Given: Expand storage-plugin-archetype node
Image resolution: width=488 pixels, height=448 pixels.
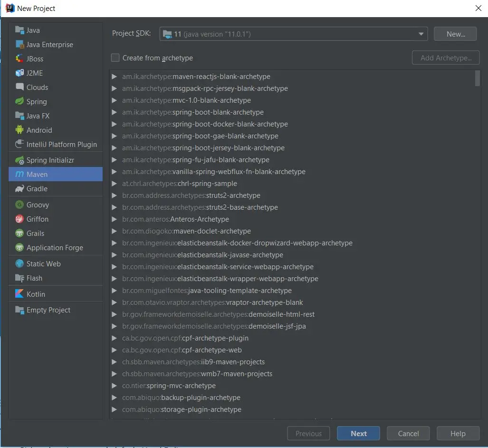Looking at the screenshot, I should (114, 409).
